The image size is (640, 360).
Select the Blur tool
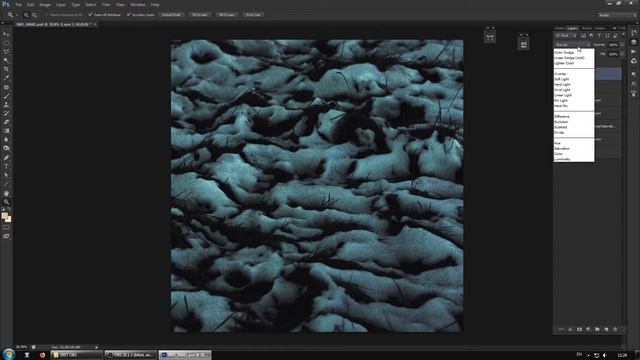pos(6,140)
